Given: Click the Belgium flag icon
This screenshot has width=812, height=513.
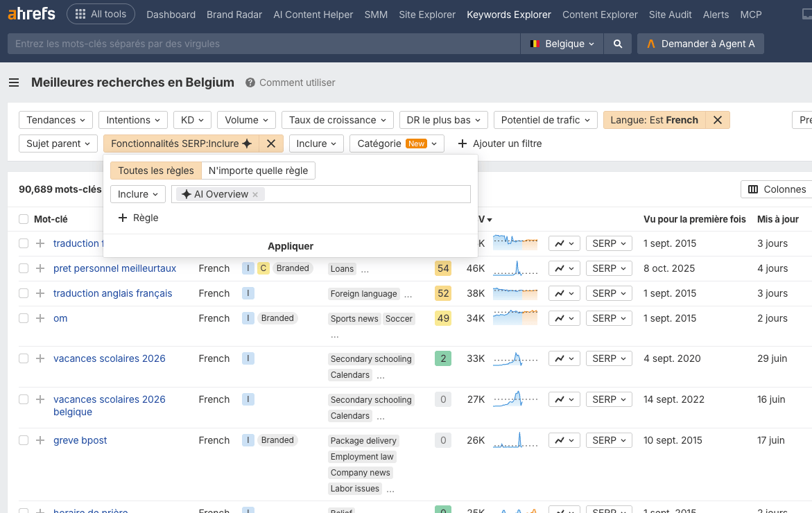Looking at the screenshot, I should (x=535, y=44).
